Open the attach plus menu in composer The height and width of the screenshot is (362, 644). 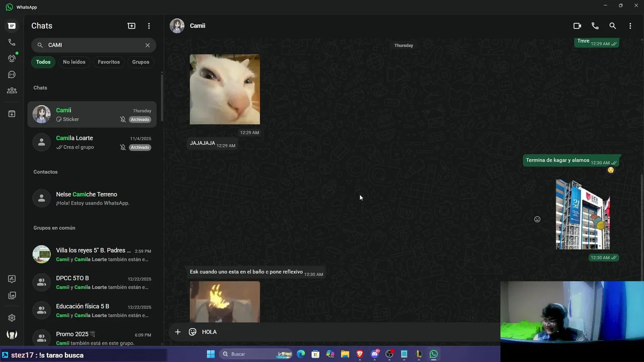178,332
